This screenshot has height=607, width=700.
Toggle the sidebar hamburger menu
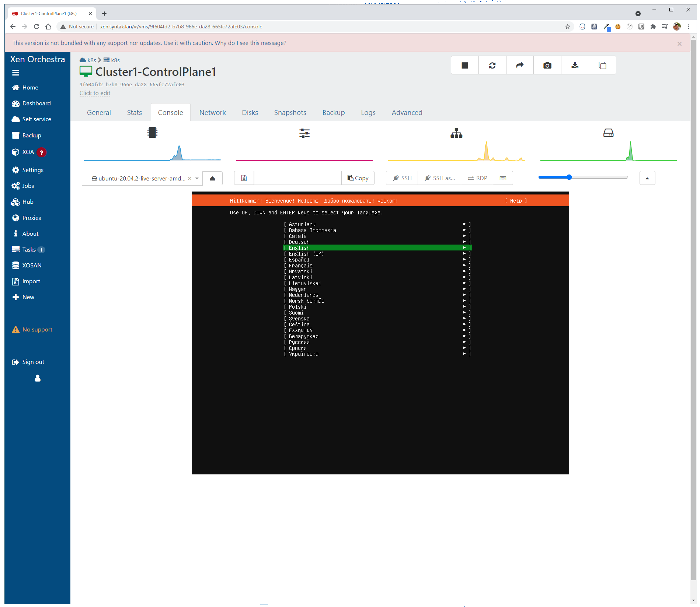click(x=15, y=73)
